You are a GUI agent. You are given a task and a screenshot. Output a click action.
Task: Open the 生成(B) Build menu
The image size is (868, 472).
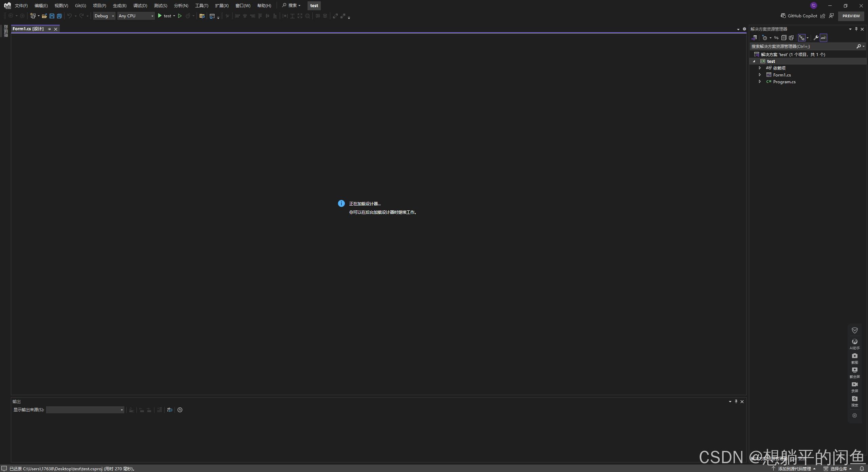pyautogui.click(x=119, y=5)
